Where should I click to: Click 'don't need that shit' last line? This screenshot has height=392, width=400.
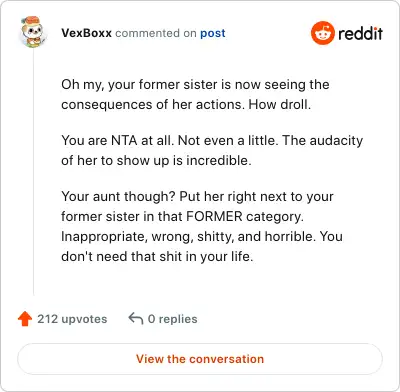click(x=157, y=257)
